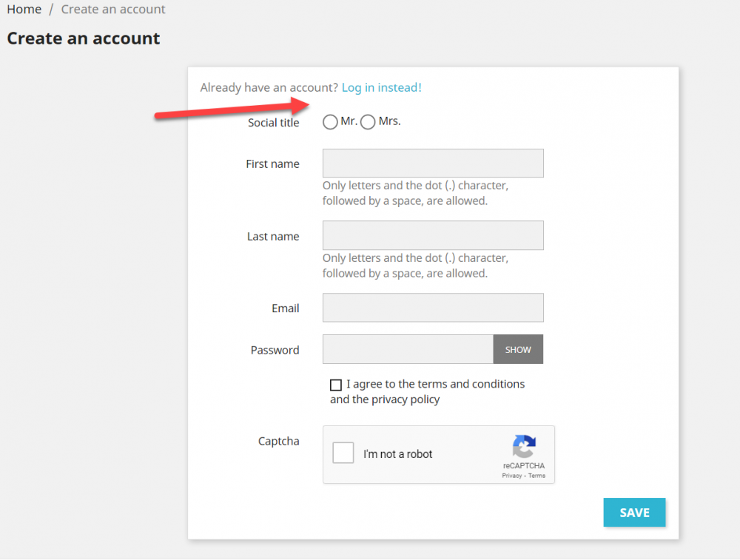The width and height of the screenshot is (740, 560).
Task: Open the reCAPTCHA Terms link
Action: point(536,475)
